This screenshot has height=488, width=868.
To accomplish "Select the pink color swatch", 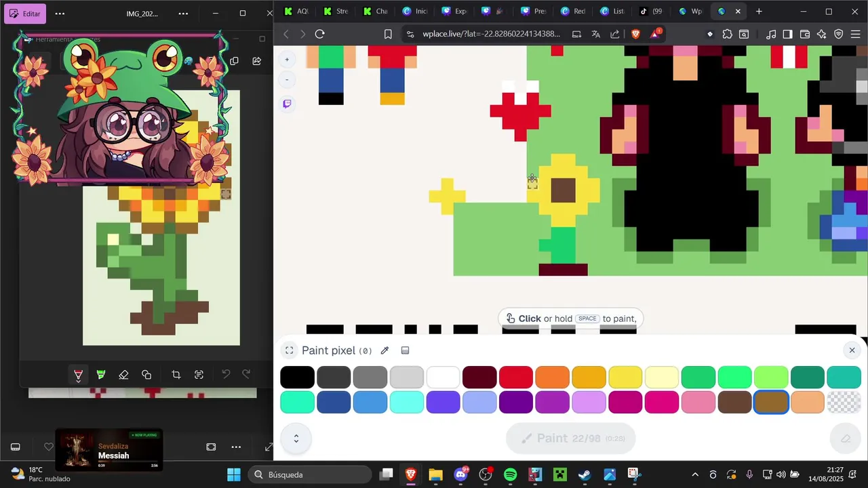I will (x=698, y=402).
